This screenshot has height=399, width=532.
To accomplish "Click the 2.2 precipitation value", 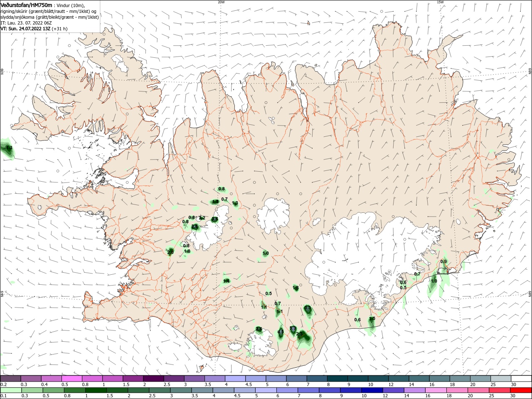I will (202, 218).
